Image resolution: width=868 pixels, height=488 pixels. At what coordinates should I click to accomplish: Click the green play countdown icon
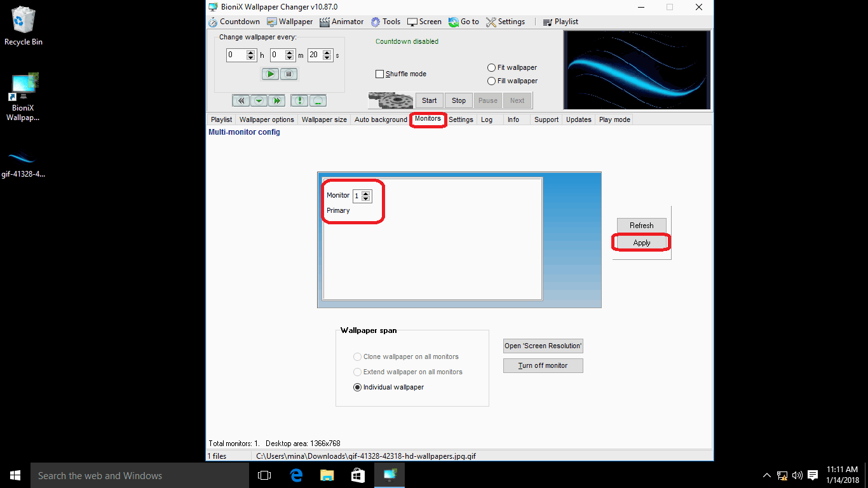click(x=270, y=74)
